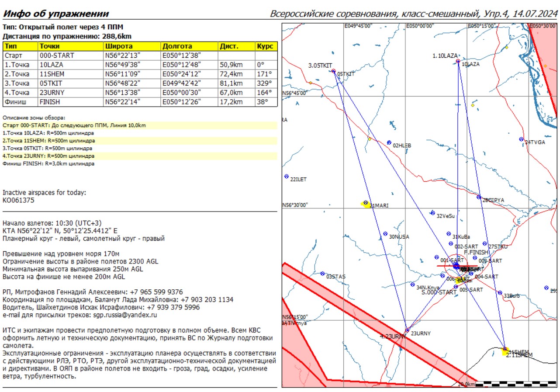Viewport: 560px width, 392px height.
Task: Select the 02HLEB waypoint icon
Action: tap(389, 142)
